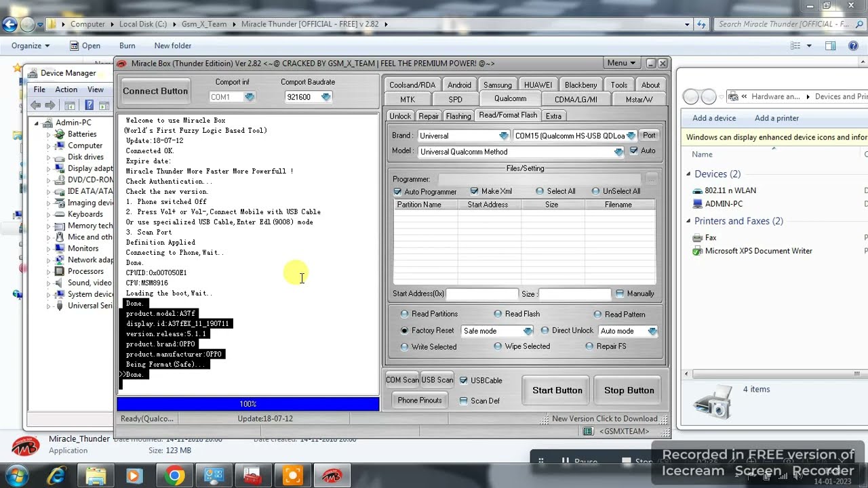
Task: Click the Start Button
Action: (x=557, y=390)
